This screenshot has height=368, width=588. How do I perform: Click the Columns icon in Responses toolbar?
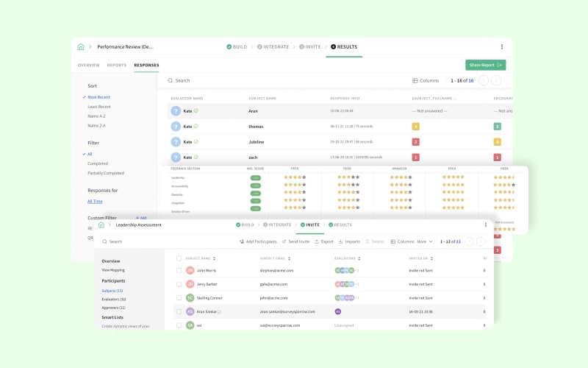click(415, 80)
